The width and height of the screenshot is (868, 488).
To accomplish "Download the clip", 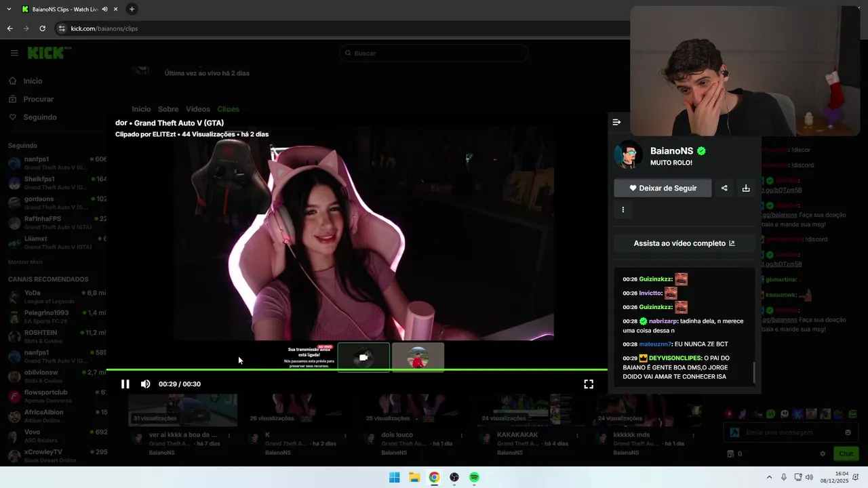I will coord(746,188).
